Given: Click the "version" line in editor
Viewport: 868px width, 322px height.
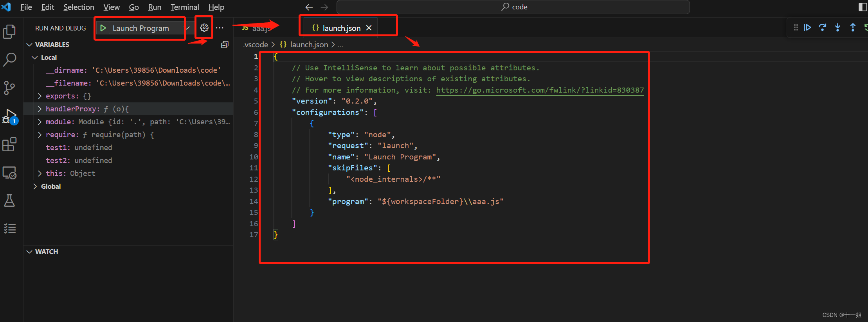Looking at the screenshot, I should pos(334,101).
